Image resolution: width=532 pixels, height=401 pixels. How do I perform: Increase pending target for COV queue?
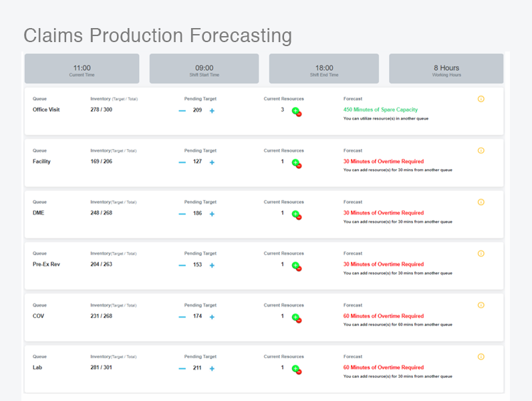212,317
